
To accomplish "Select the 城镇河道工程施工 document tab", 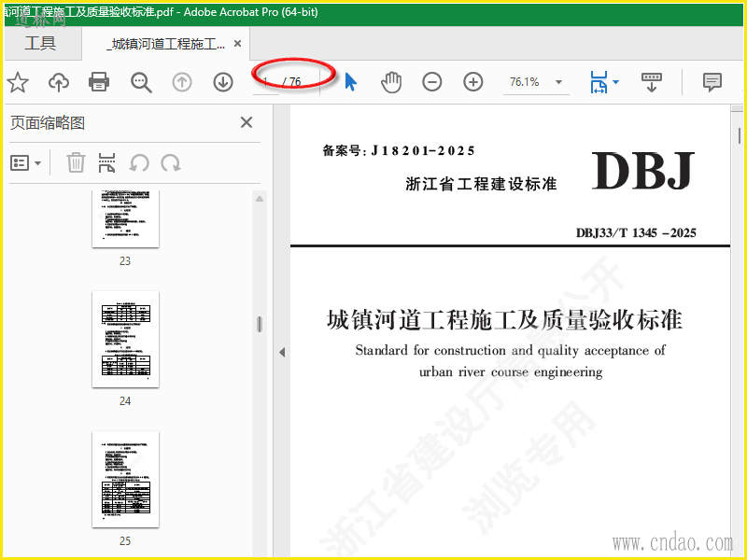I will pyautogui.click(x=167, y=44).
